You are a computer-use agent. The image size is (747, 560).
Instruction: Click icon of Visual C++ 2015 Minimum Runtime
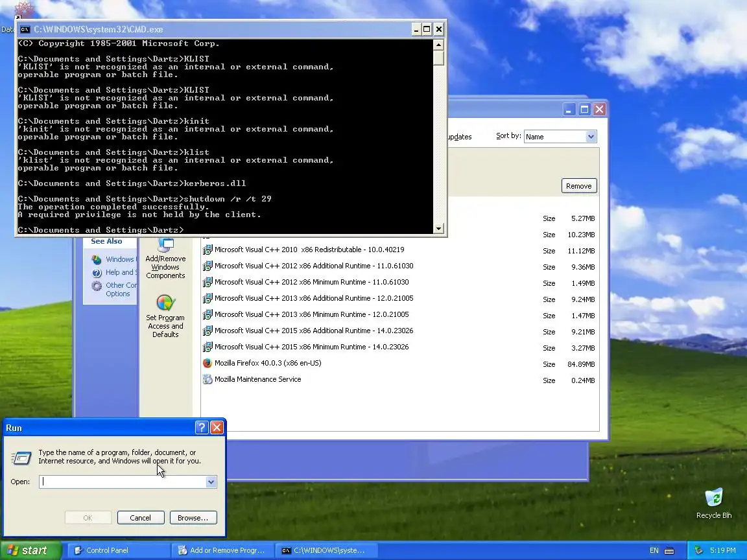pos(207,347)
